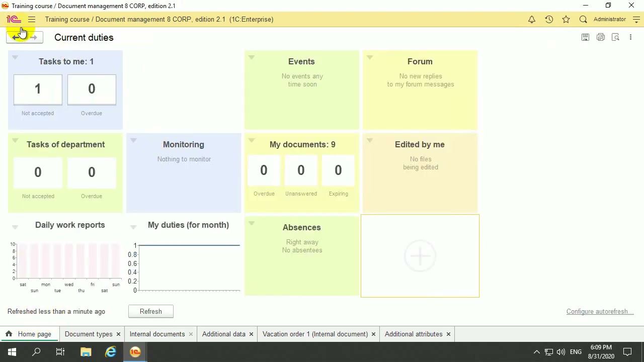Open the hamburger sections menu
Screen dimensions: 644x362
click(x=32, y=19)
